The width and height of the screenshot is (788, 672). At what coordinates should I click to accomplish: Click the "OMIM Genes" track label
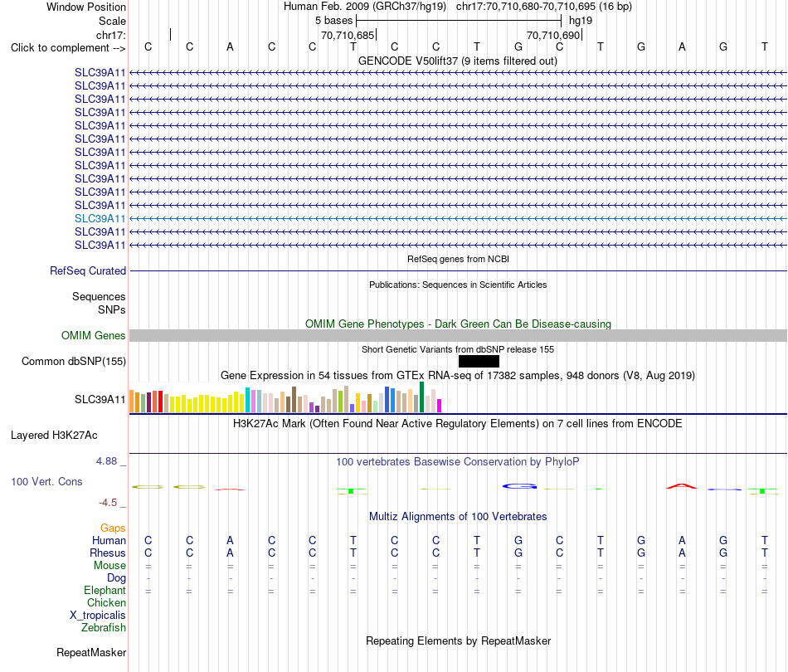(94, 336)
